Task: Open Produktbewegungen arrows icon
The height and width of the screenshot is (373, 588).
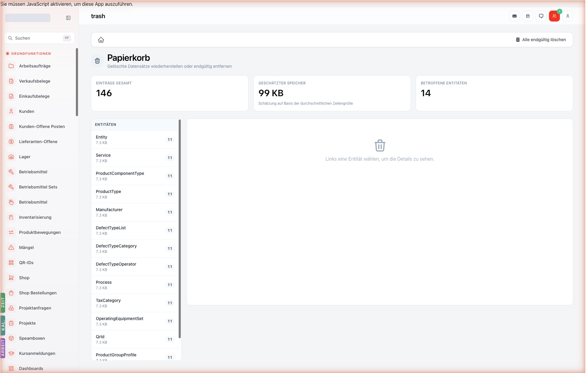Action: click(x=11, y=232)
